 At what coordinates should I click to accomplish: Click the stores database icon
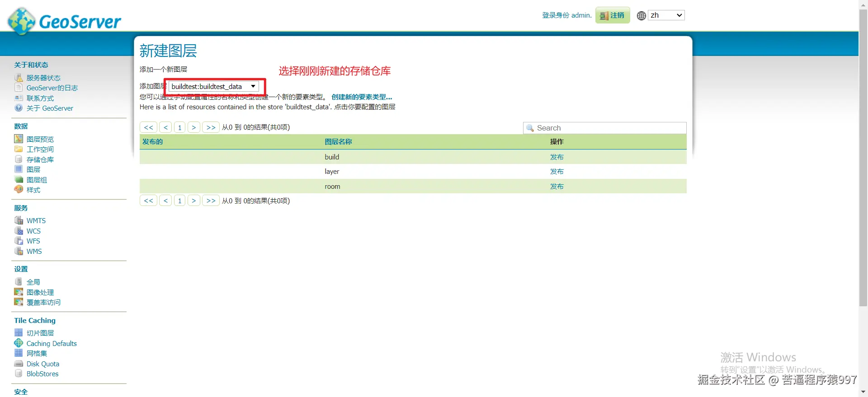19,159
